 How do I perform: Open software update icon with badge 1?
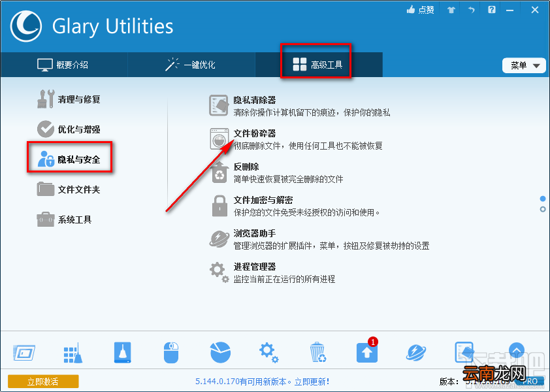click(367, 352)
